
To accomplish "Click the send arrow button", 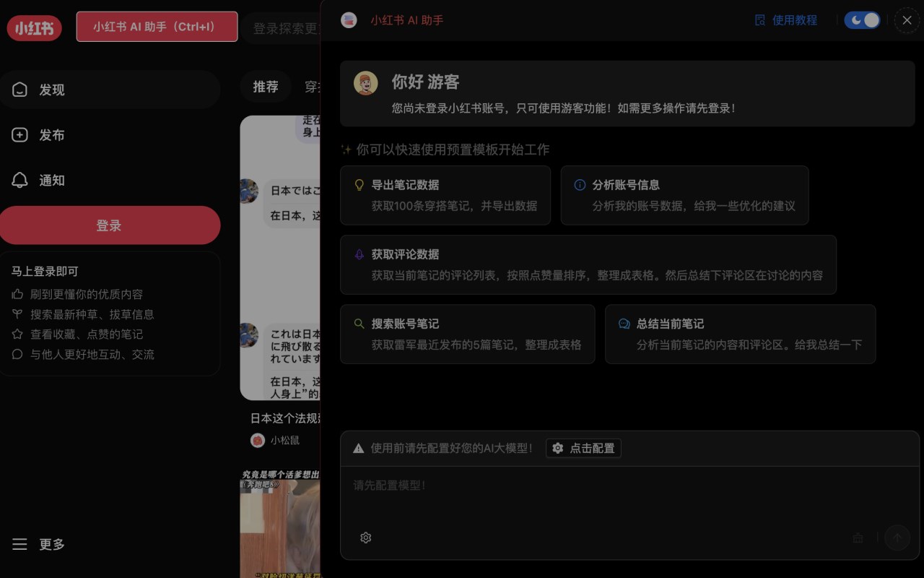I will coord(898,538).
